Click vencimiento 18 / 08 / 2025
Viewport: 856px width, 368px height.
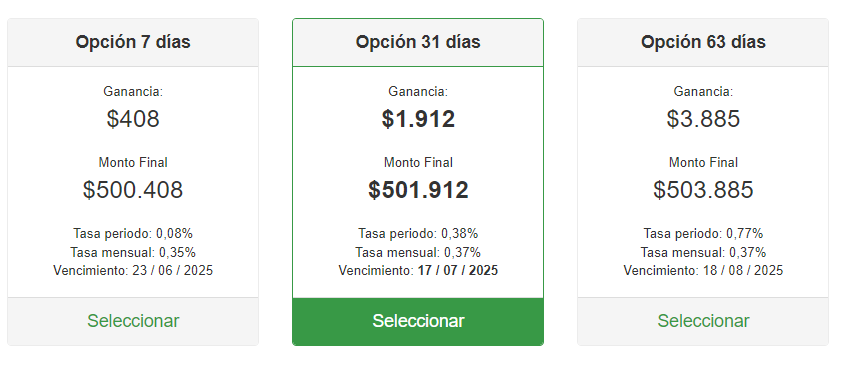(x=703, y=270)
